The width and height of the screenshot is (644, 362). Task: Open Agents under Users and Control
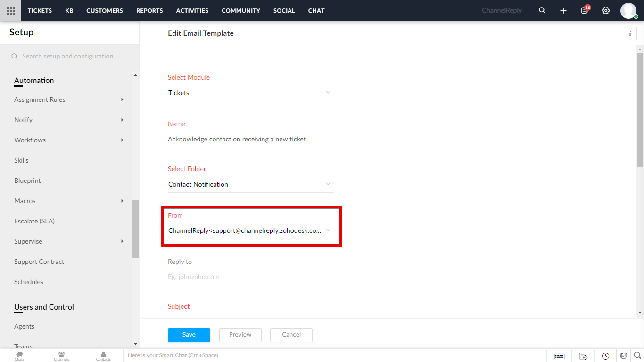pos(24,326)
